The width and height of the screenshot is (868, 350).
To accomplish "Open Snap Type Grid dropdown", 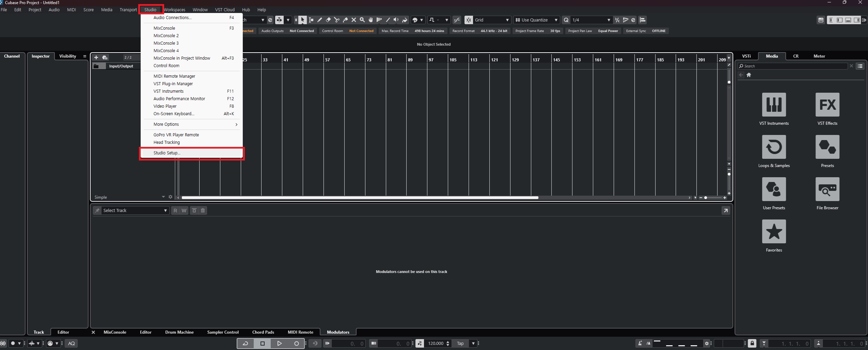I will 492,20.
